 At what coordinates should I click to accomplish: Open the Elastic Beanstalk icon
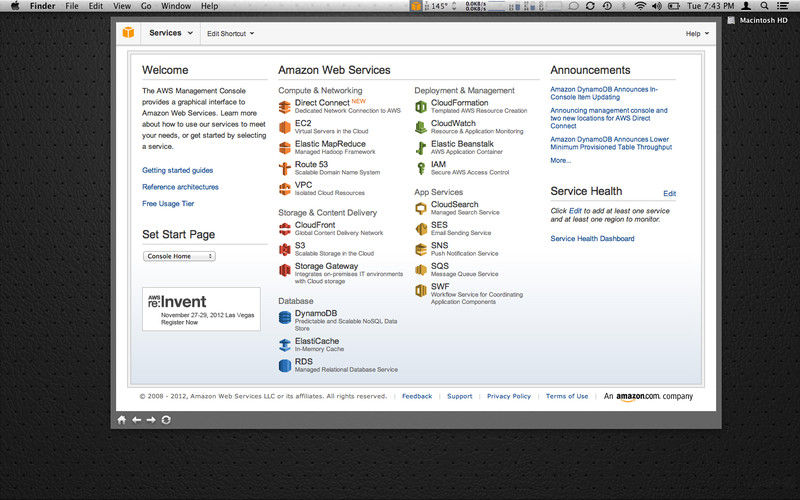coord(421,148)
